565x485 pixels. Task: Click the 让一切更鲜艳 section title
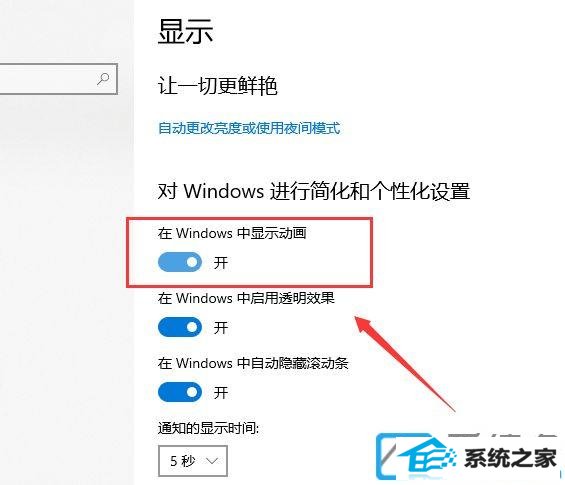218,86
